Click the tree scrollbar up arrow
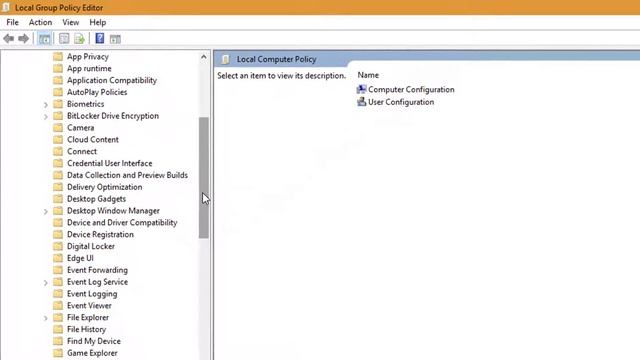Image resolution: width=640 pixels, height=360 pixels. 204,57
